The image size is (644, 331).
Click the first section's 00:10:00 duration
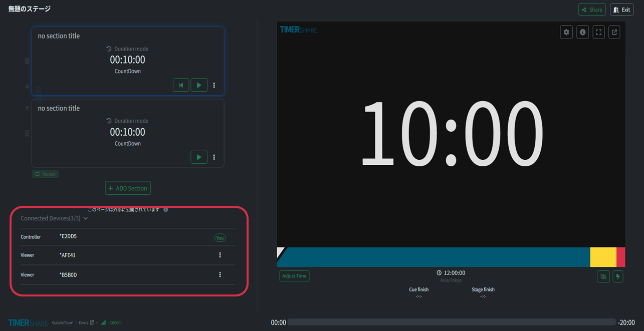point(127,60)
